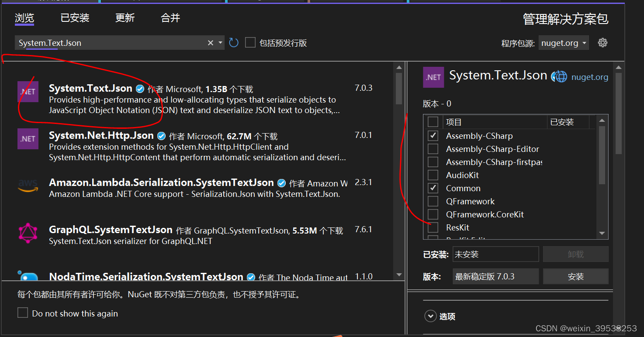Open the search history dropdown arrow

[x=220, y=43]
